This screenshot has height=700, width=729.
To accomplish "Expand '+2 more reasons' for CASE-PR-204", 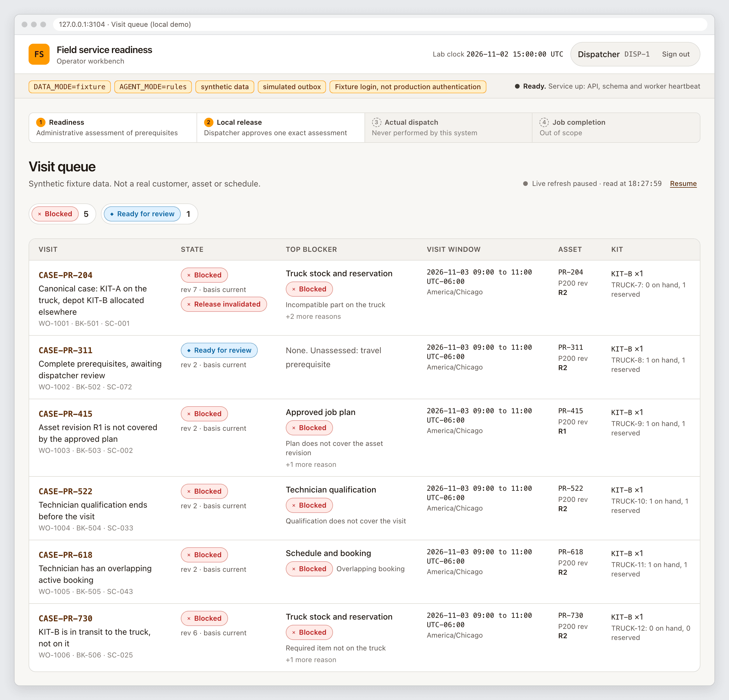I will (313, 316).
